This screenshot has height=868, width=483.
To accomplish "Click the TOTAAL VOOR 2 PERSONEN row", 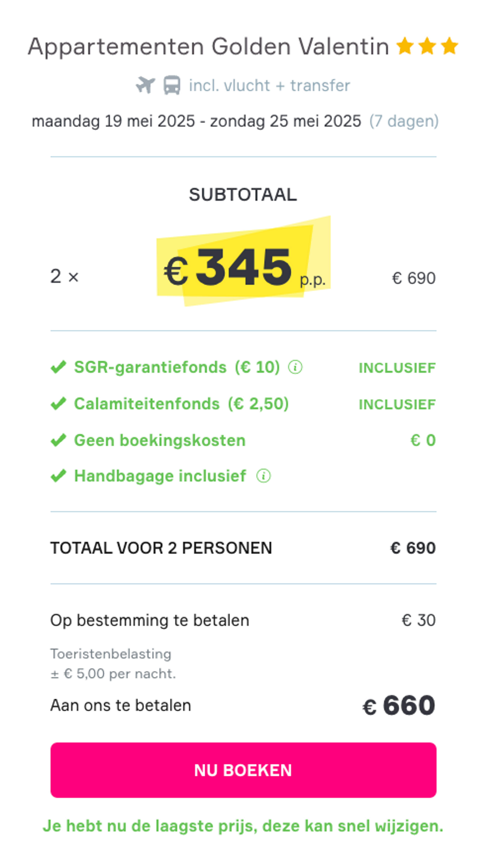I will pos(243,548).
